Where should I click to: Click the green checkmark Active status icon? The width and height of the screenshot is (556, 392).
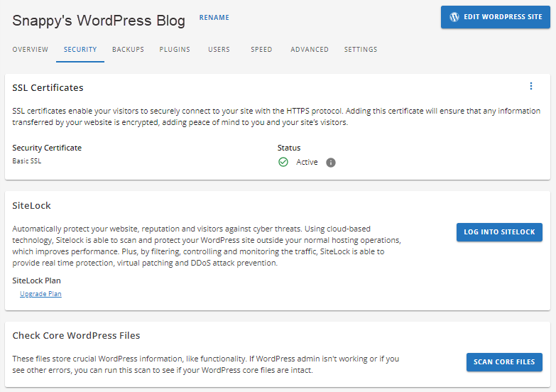tap(283, 163)
